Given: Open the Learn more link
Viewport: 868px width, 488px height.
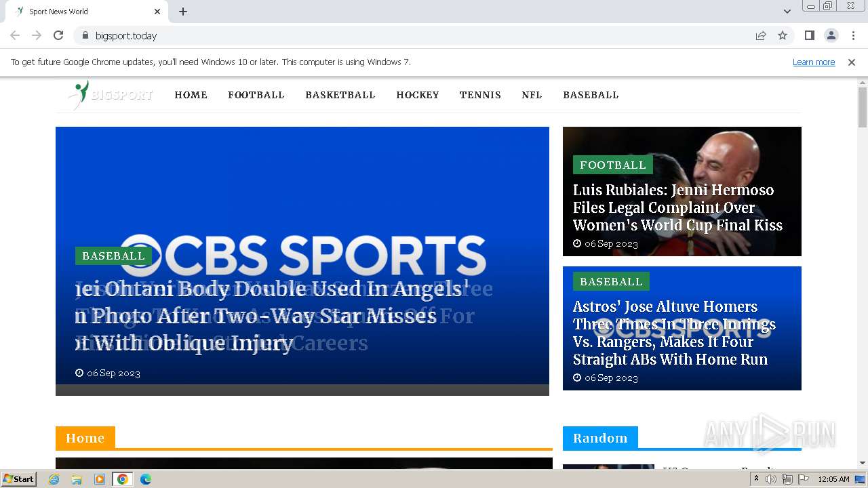Looking at the screenshot, I should tap(814, 62).
